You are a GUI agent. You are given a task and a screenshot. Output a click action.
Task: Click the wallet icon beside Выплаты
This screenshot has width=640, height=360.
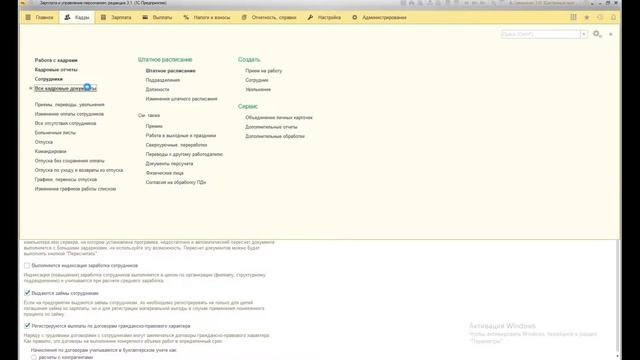pyautogui.click(x=145, y=18)
